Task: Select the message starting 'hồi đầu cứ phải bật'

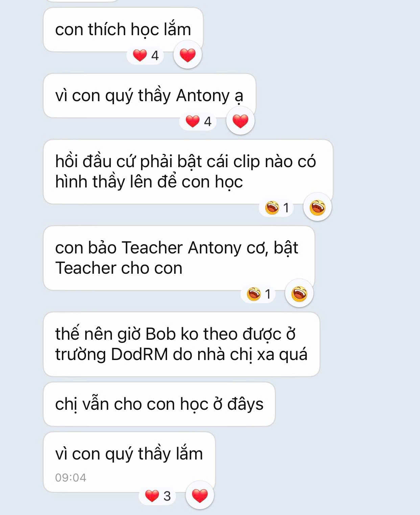Action: point(188,172)
